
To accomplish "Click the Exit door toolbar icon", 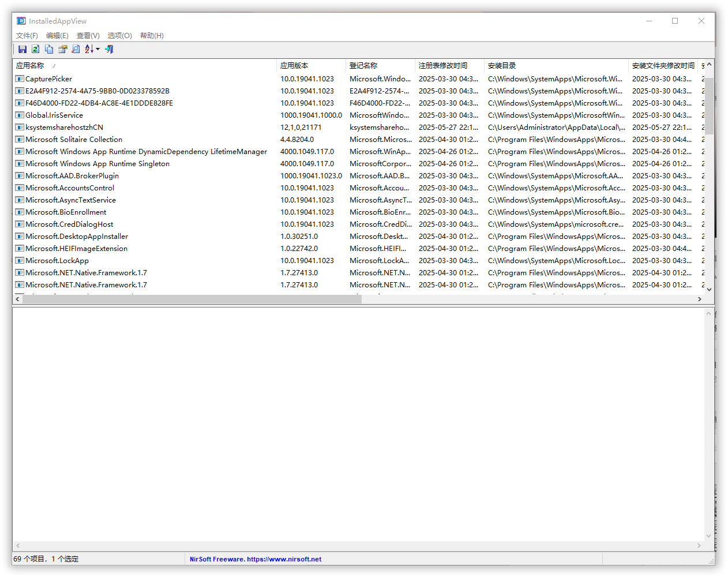I will point(109,49).
